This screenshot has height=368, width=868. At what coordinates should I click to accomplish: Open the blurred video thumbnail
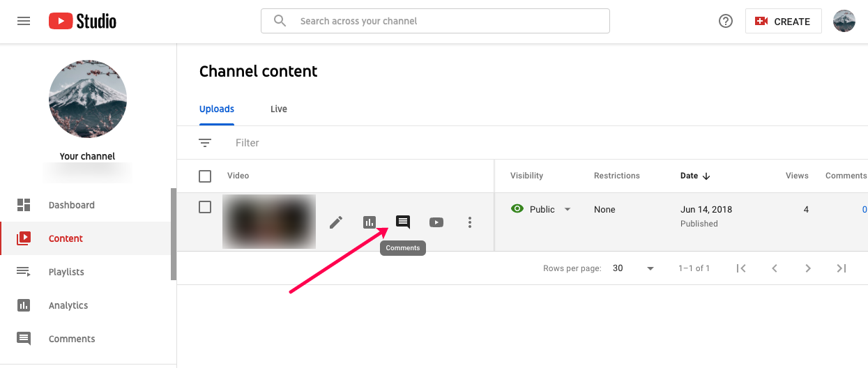[x=269, y=222]
